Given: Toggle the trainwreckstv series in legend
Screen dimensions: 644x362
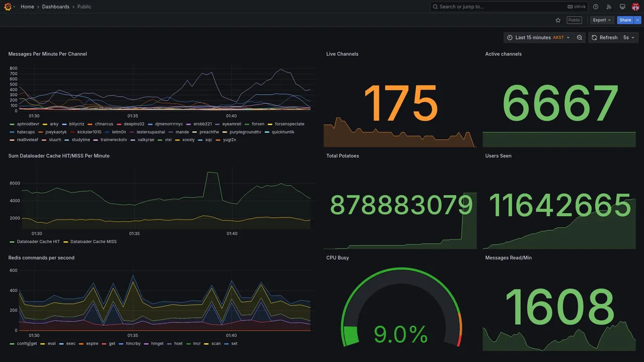Looking at the screenshot, I should [114, 140].
